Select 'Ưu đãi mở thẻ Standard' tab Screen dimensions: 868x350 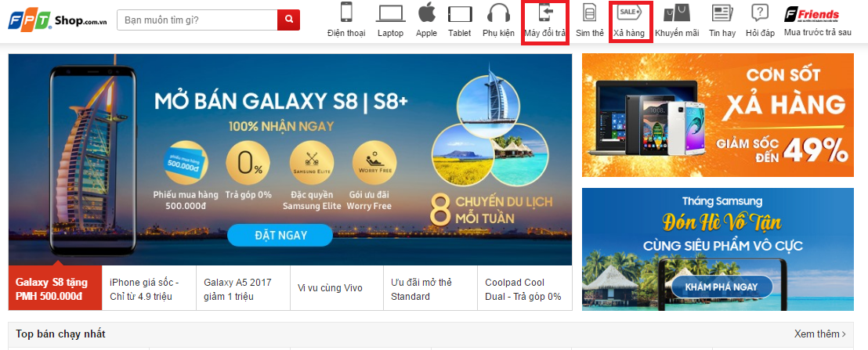[x=431, y=287]
